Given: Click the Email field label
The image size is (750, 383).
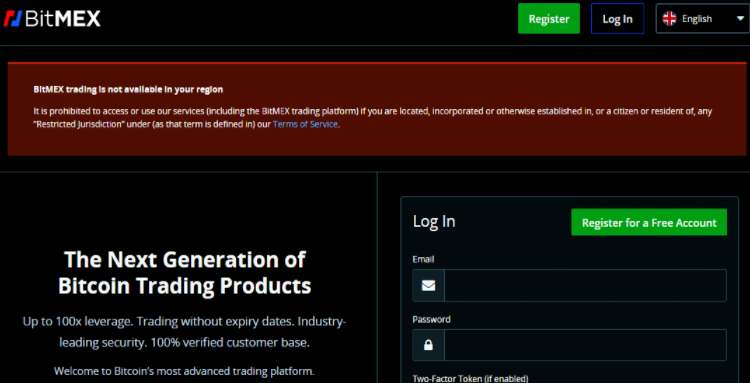Looking at the screenshot, I should (x=423, y=259).
